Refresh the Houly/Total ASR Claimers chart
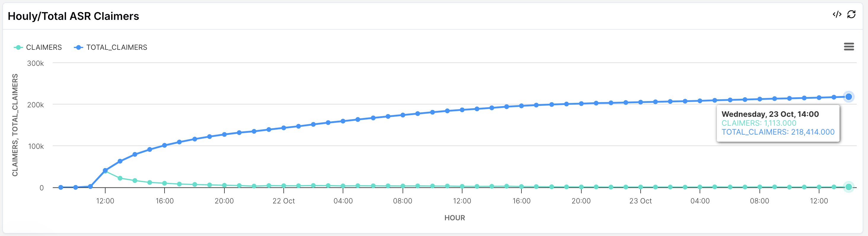Viewport: 868px width, 236px height. click(851, 14)
